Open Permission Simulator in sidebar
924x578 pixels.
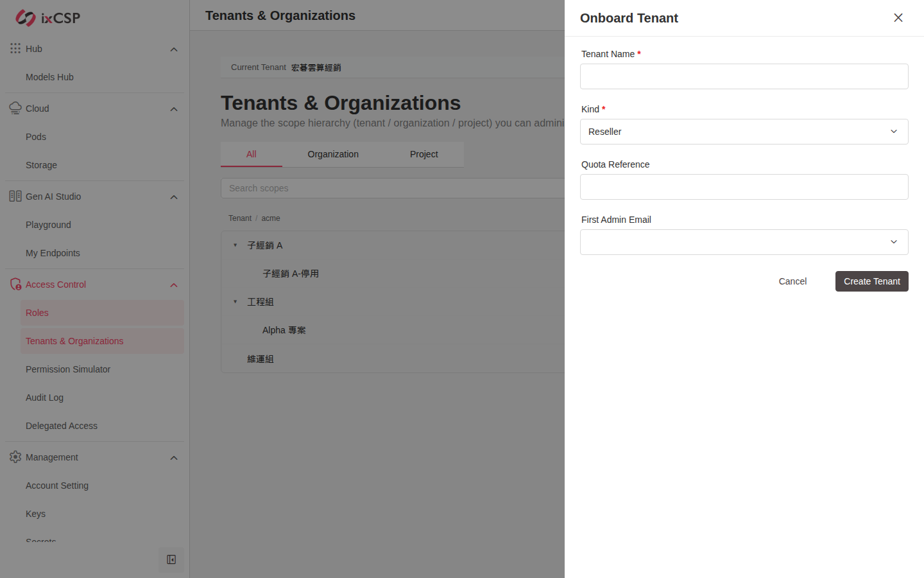pos(68,369)
